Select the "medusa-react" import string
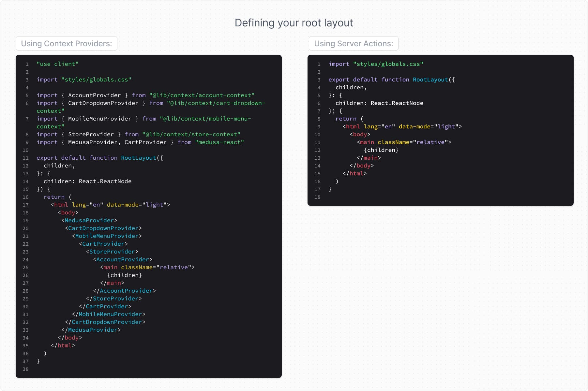This screenshot has width=588, height=391. coord(219,142)
